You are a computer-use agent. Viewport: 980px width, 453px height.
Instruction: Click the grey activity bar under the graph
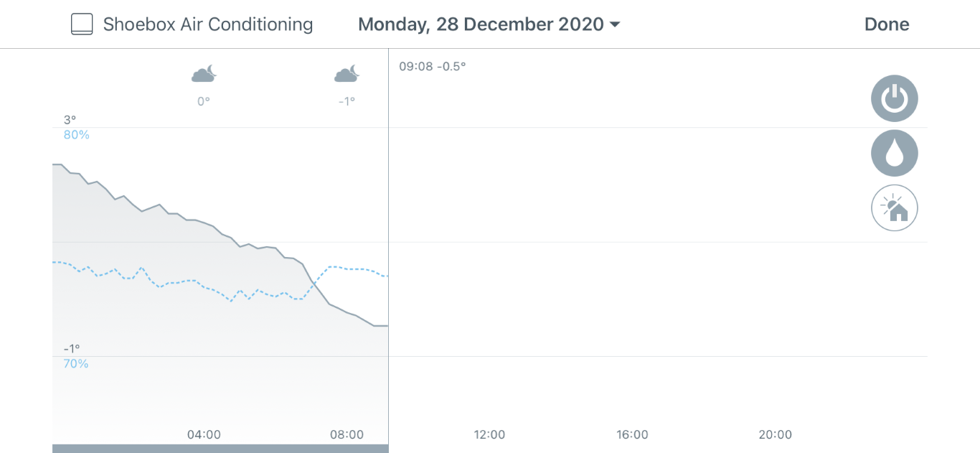[x=220, y=449]
